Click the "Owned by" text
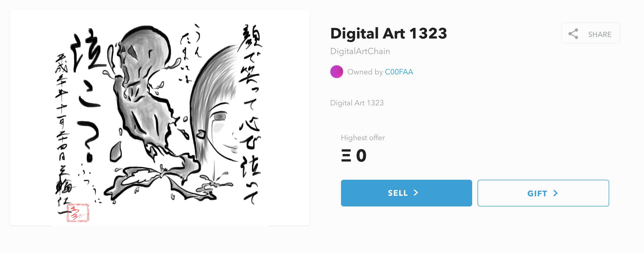Screen dimensions: 644x253 pos(365,72)
